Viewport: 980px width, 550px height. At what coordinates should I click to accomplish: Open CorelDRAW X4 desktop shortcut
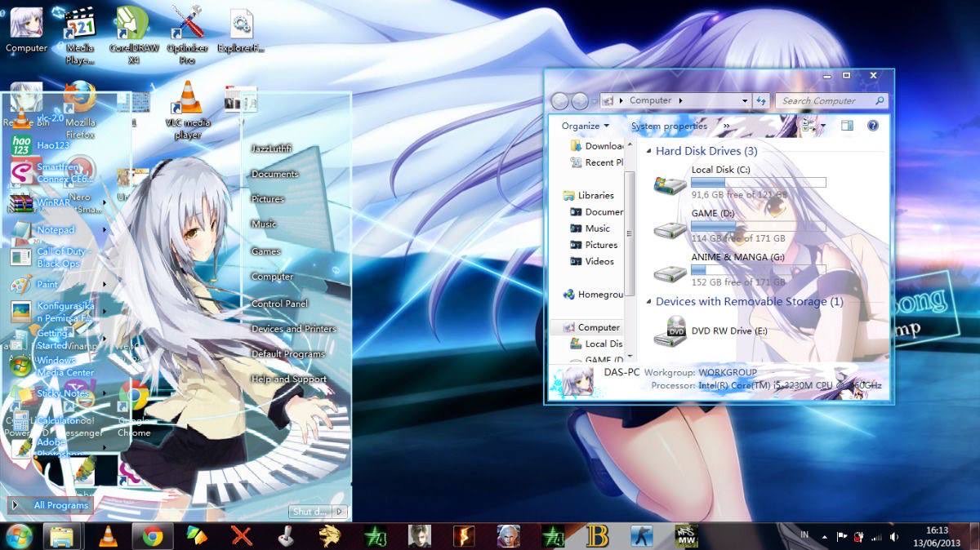pyautogui.click(x=135, y=34)
